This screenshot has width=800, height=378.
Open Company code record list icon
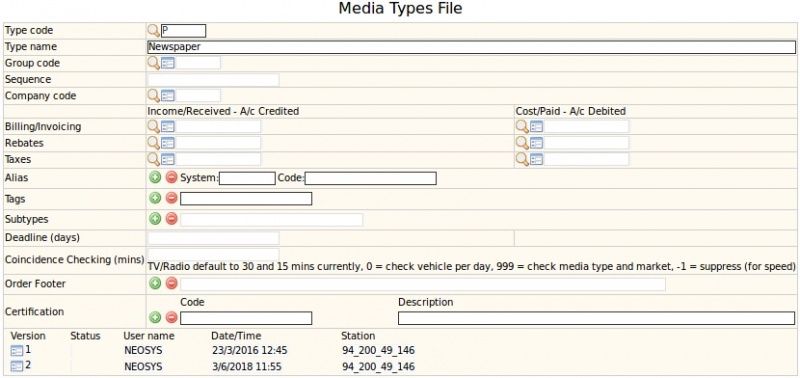168,95
